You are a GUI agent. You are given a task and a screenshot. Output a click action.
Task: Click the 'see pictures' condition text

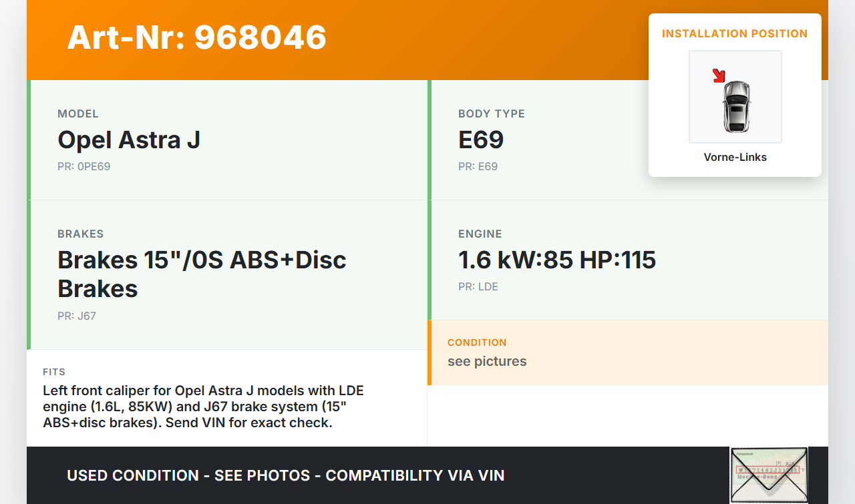[487, 361]
